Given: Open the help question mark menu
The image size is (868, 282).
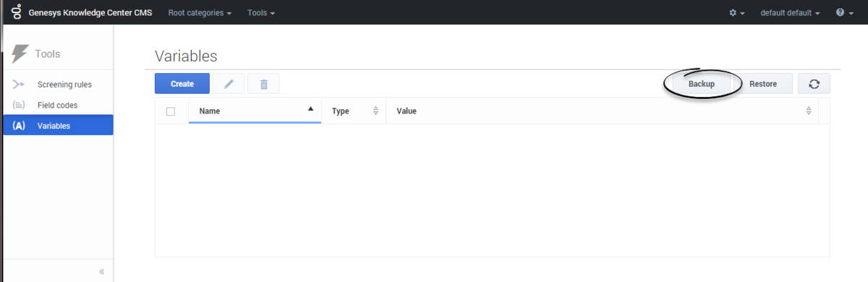Looking at the screenshot, I should [x=845, y=13].
